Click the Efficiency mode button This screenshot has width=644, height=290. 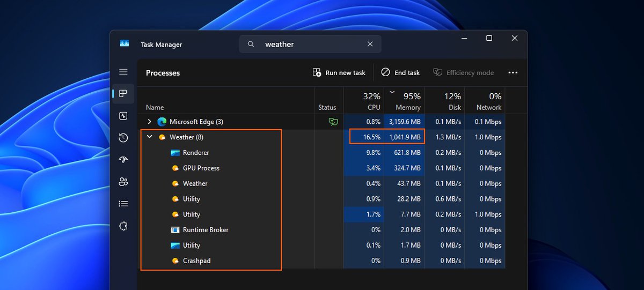click(463, 72)
